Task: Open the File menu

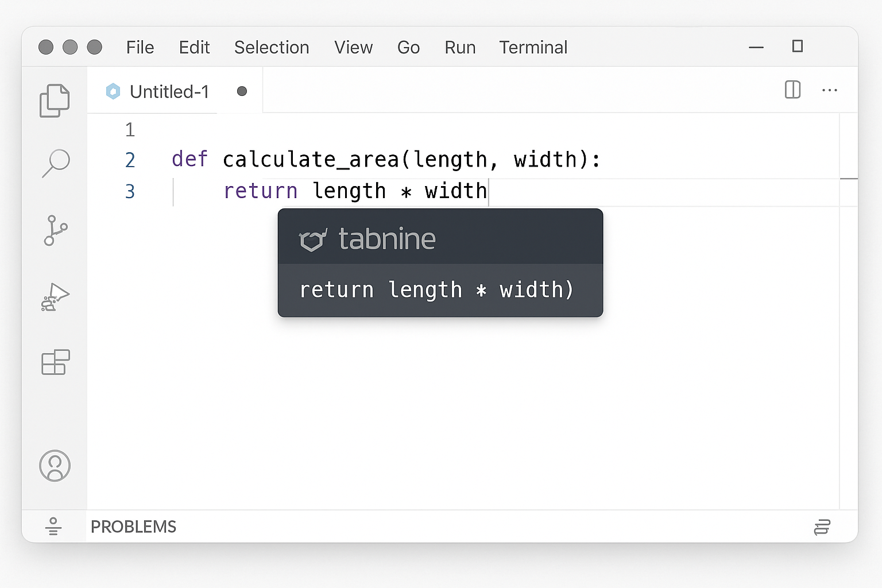Action: [x=140, y=47]
